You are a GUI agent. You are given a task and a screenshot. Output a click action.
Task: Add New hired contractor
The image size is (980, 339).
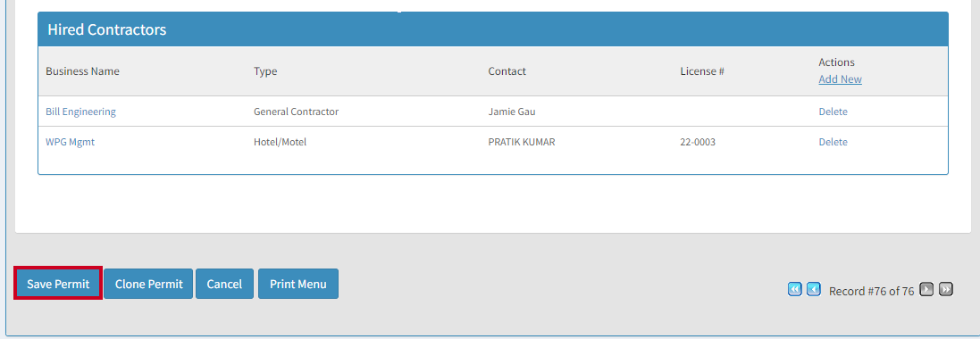pyautogui.click(x=840, y=79)
